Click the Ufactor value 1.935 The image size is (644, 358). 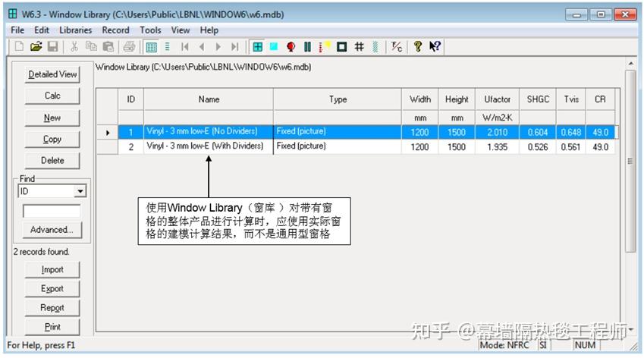(x=497, y=146)
